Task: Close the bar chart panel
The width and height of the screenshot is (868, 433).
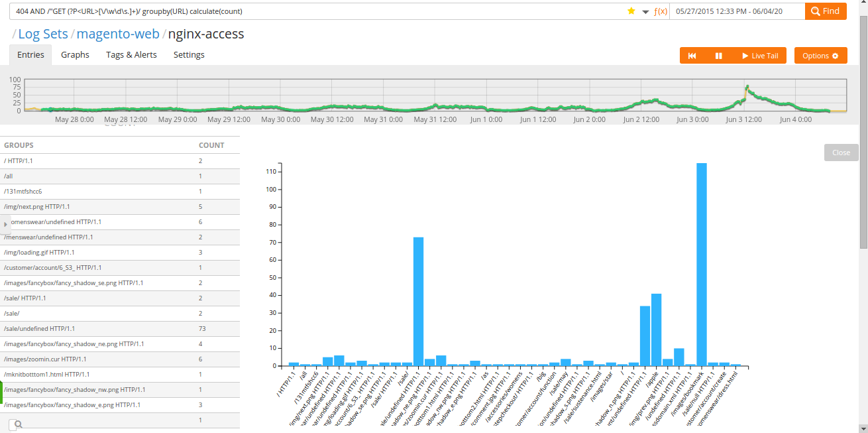Action: (841, 153)
